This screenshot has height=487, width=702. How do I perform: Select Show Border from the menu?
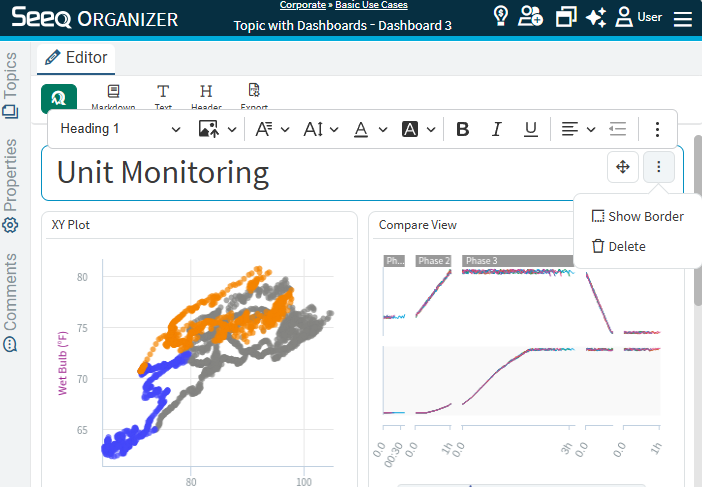637,216
